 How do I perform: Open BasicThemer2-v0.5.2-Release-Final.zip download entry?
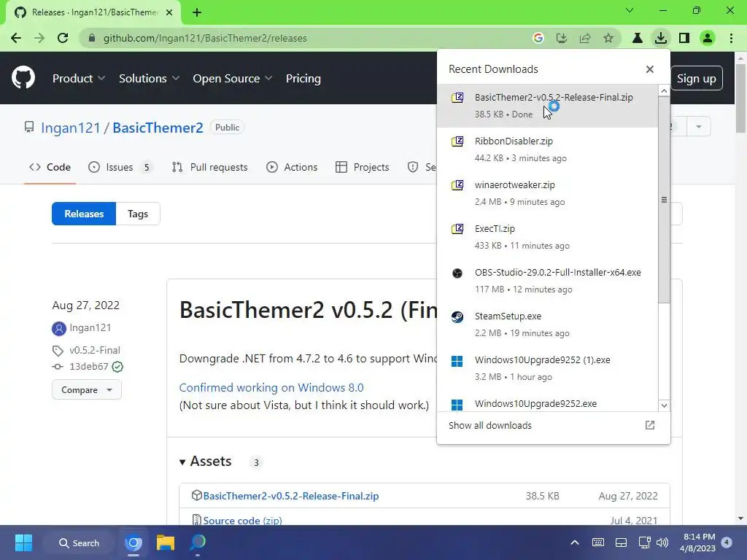pyautogui.click(x=547, y=106)
